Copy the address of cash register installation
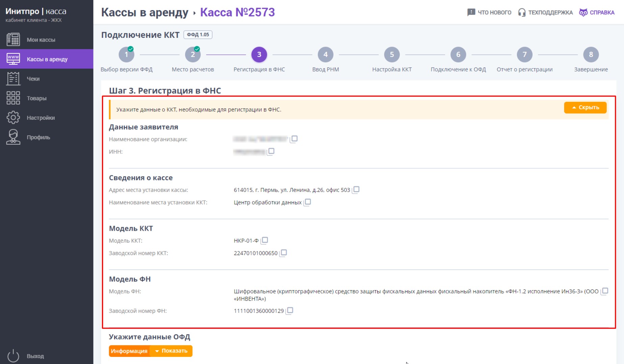The height and width of the screenshot is (364, 624). pyautogui.click(x=356, y=190)
